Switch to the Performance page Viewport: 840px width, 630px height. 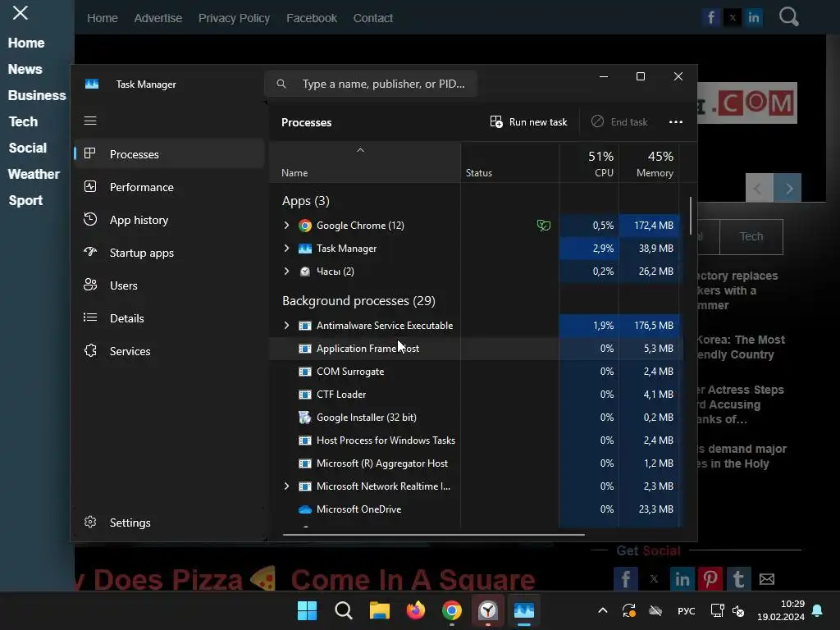click(x=169, y=187)
